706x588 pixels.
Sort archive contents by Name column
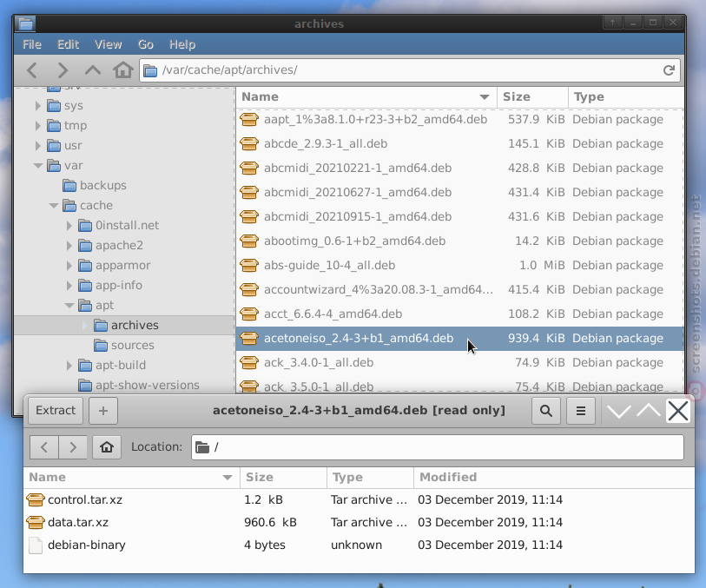click(131, 477)
